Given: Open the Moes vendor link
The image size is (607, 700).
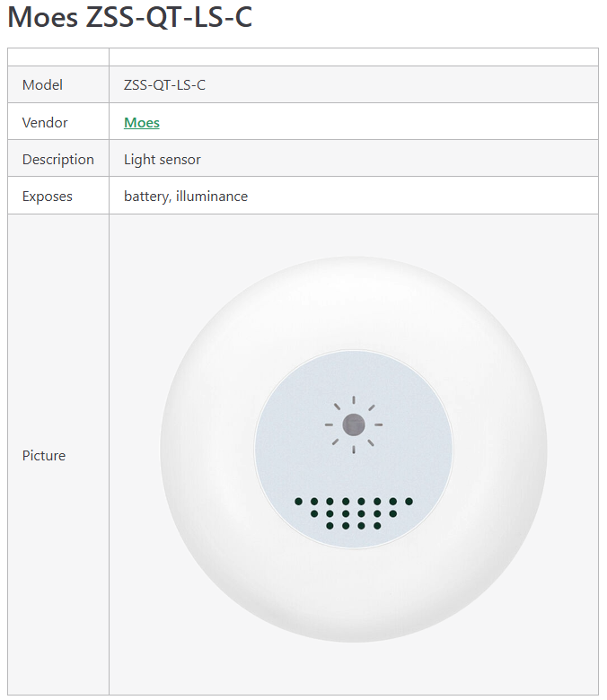Looking at the screenshot, I should pyautogui.click(x=142, y=122).
